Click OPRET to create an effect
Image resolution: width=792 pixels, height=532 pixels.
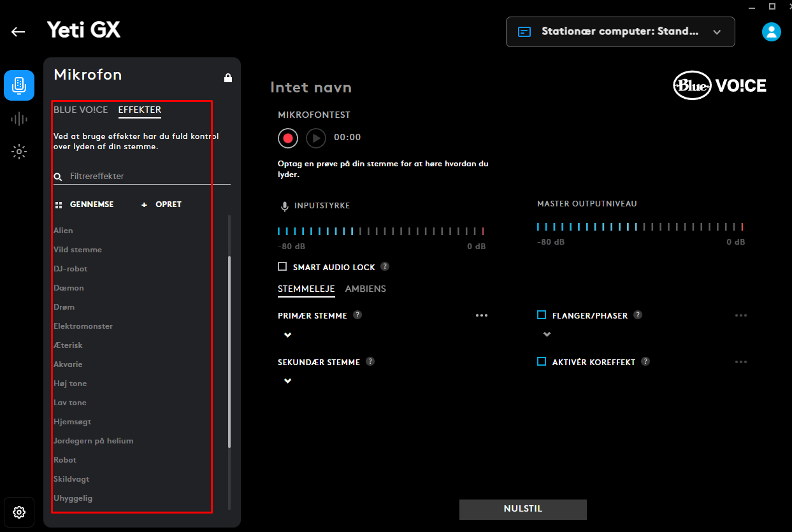(161, 205)
